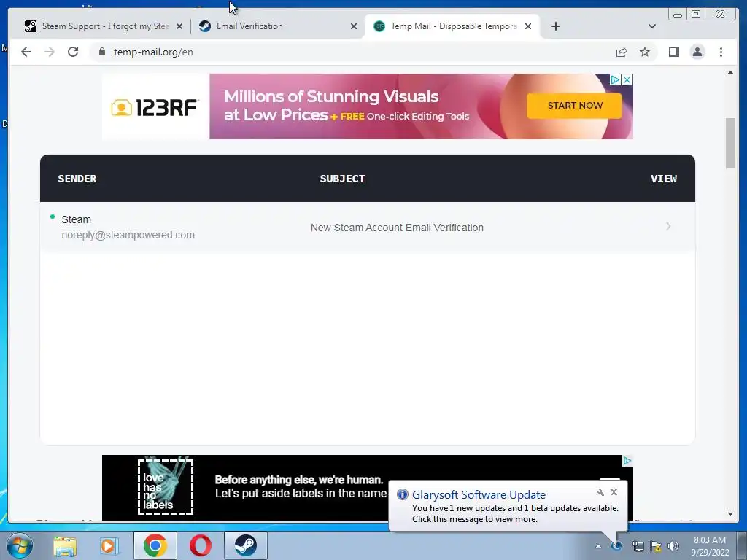Open the Steam email chevron arrow

(x=668, y=227)
